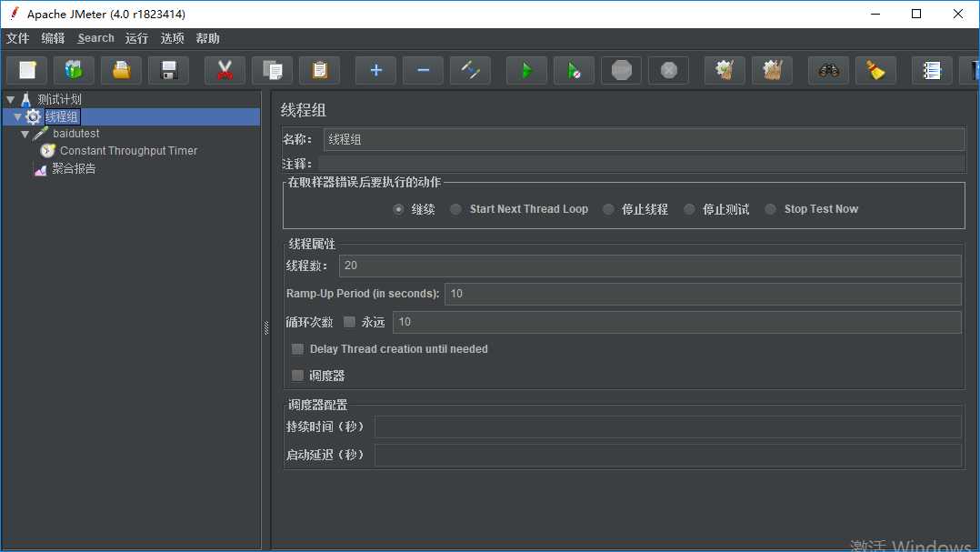Collapse the baidutest tree node
980x552 pixels.
coord(25,134)
